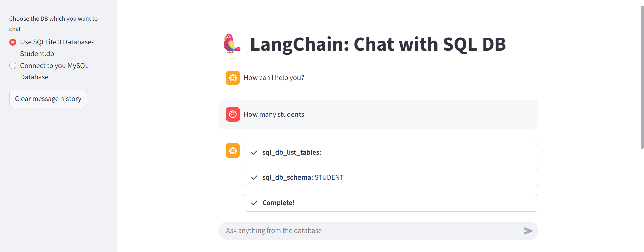Click the send message arrow icon
Viewport: 644px width, 252px height.
528,231
